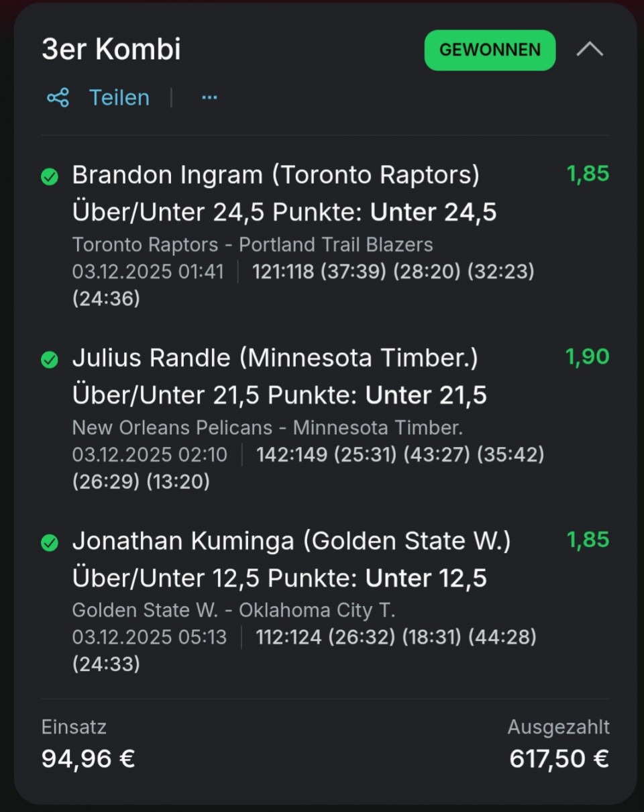Viewport: 644px width, 812px height.
Task: Click the green checkmark beside Brandon Ingram
Action: pyautogui.click(x=50, y=177)
